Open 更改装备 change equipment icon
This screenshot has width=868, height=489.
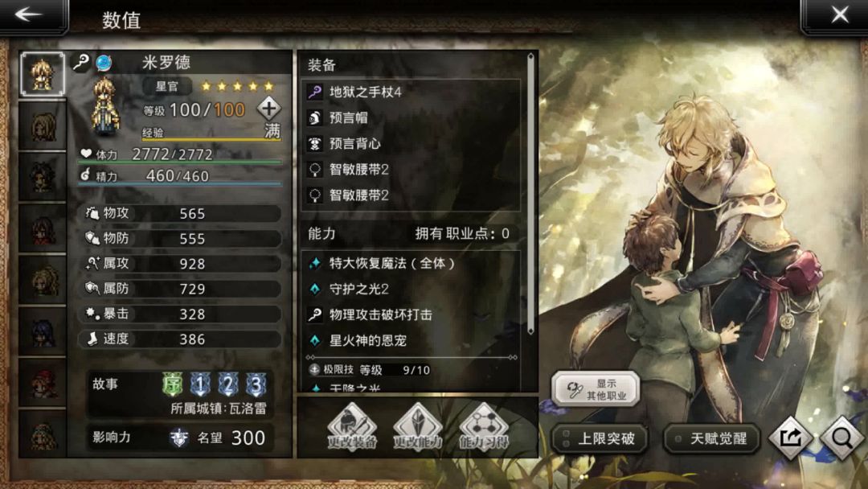(x=352, y=426)
